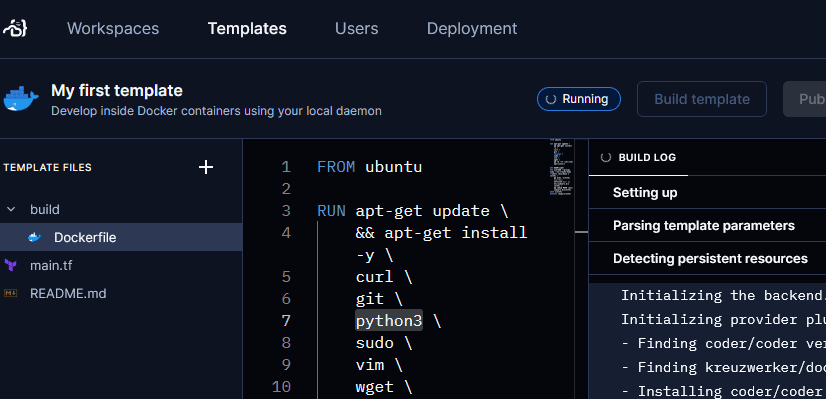Go to the Users page
Image resolution: width=826 pixels, height=399 pixels.
pos(357,28)
